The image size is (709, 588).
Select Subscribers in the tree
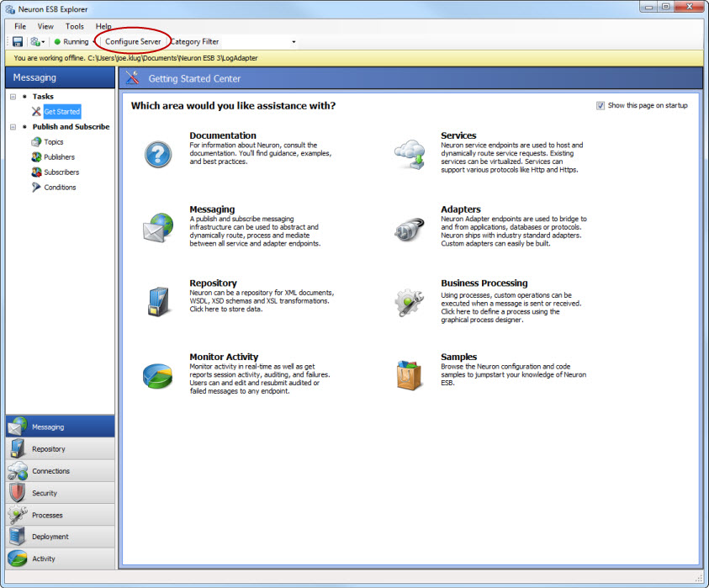pyautogui.click(x=61, y=172)
